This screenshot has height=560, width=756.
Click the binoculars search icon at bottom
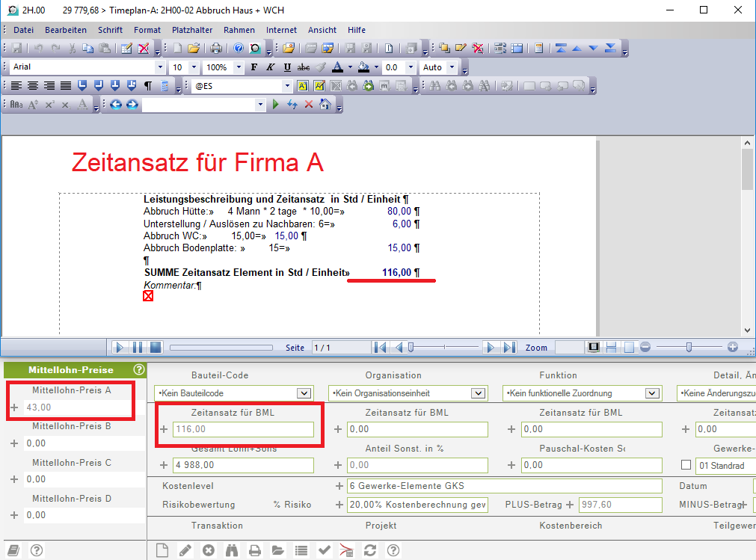(x=232, y=550)
